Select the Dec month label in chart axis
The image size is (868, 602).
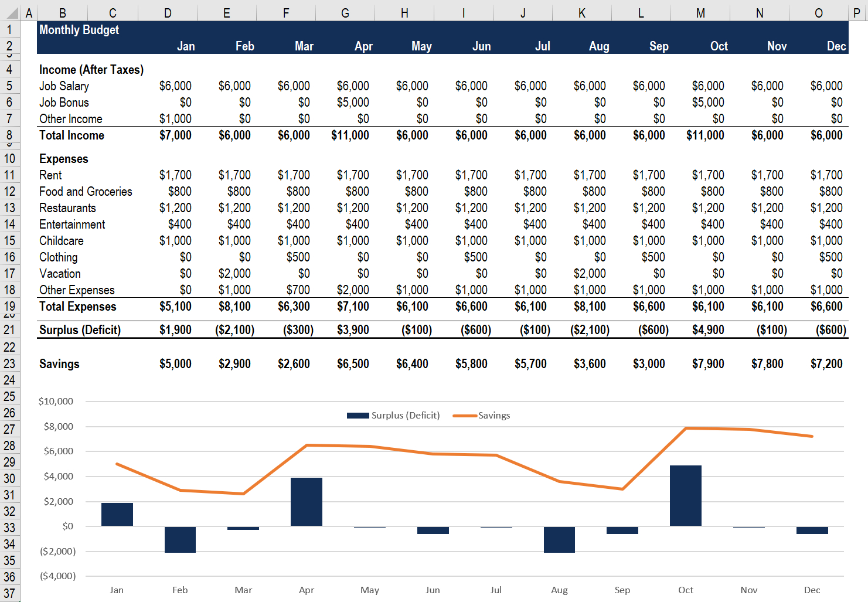(x=812, y=590)
